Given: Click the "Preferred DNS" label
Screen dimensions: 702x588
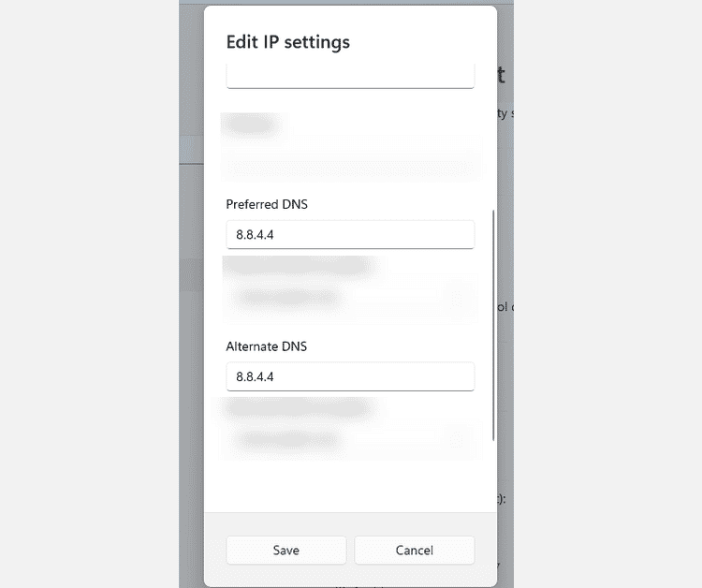Looking at the screenshot, I should (x=267, y=204).
